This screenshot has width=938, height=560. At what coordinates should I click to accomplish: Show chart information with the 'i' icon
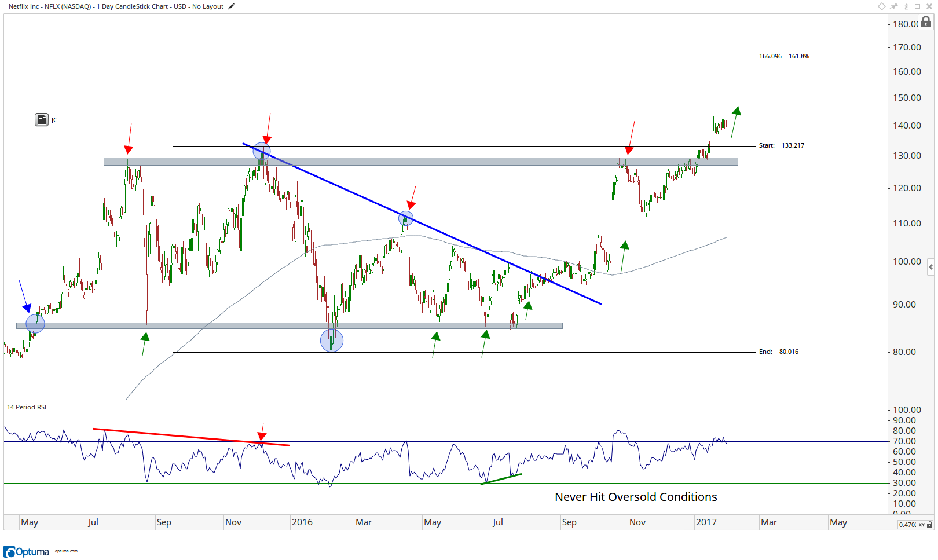[x=906, y=6]
